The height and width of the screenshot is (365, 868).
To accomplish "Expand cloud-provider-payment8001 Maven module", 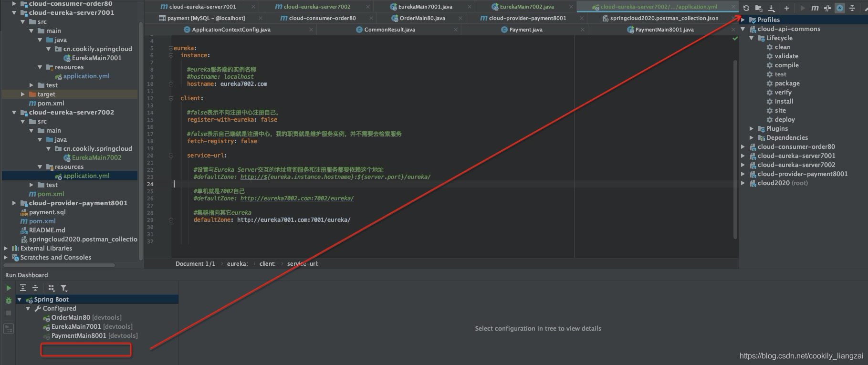I will (743, 174).
